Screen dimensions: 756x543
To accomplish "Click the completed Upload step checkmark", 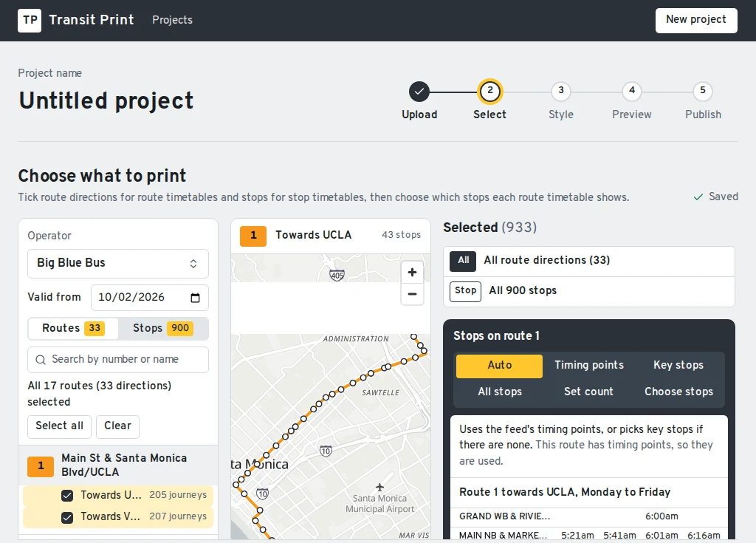I will pos(419,91).
